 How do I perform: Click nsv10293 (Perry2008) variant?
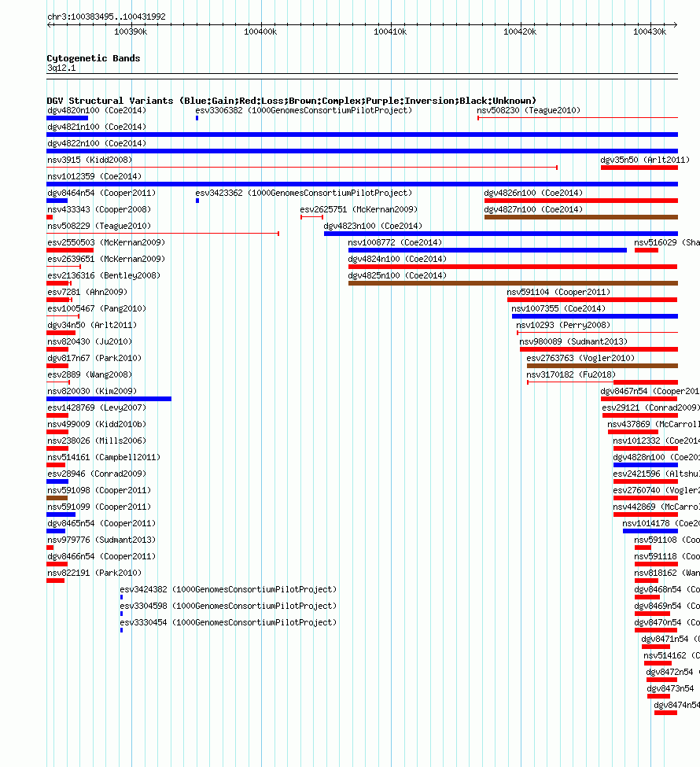pos(563,326)
